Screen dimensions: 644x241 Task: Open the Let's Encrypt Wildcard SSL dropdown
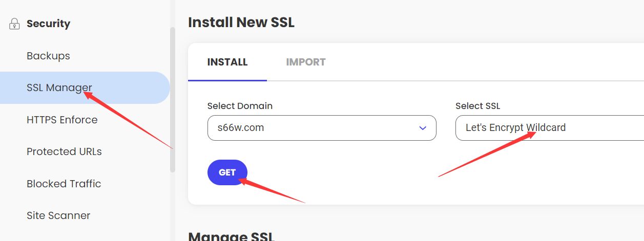(x=549, y=128)
